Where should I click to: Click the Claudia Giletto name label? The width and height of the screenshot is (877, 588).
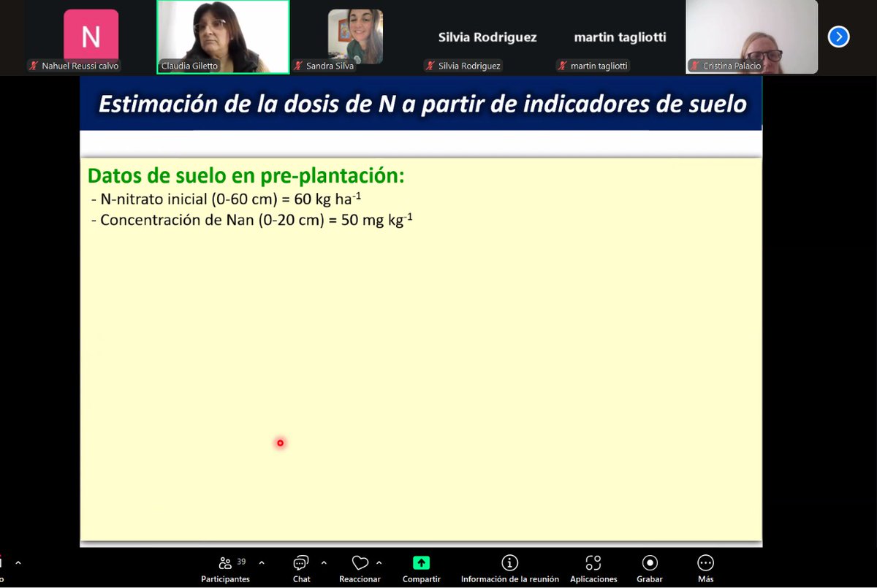tap(190, 66)
